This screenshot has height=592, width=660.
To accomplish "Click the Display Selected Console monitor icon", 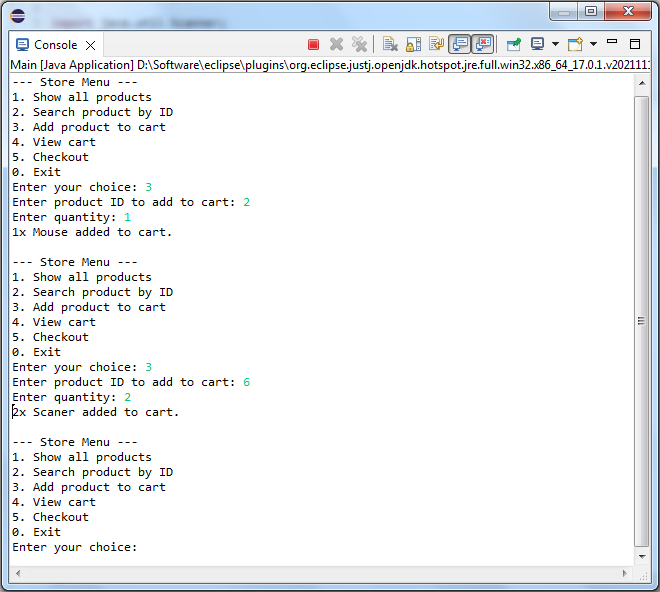I will coord(538,45).
